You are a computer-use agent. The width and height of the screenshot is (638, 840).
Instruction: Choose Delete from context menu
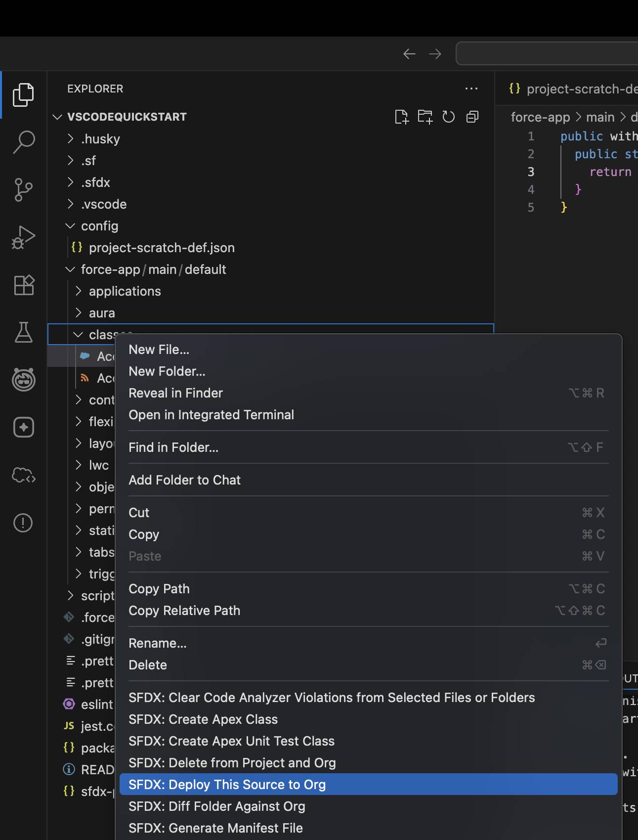(368, 665)
